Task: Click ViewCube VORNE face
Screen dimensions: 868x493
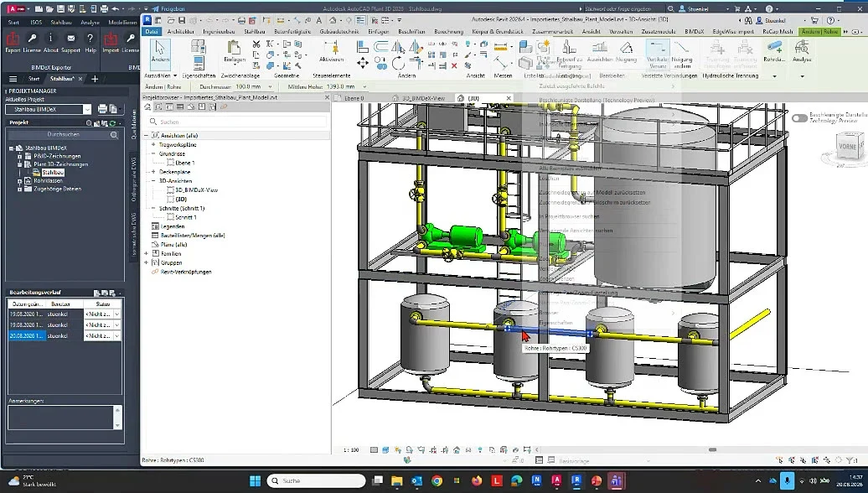Action: click(847, 147)
